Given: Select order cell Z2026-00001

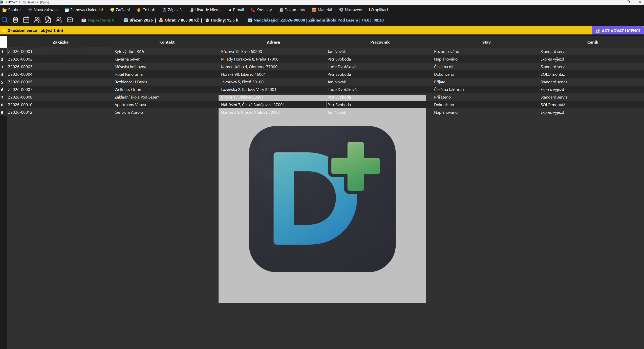Looking at the screenshot, I should [x=60, y=51].
